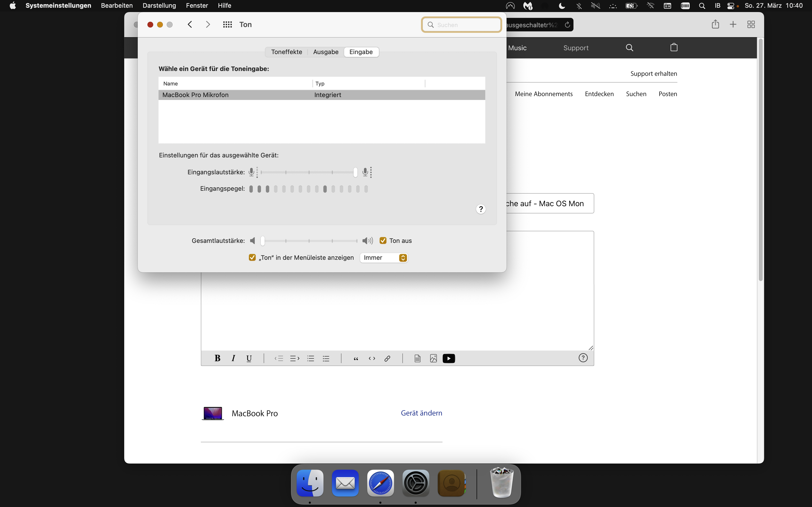Switch to the Ausgabe tab

pos(326,52)
